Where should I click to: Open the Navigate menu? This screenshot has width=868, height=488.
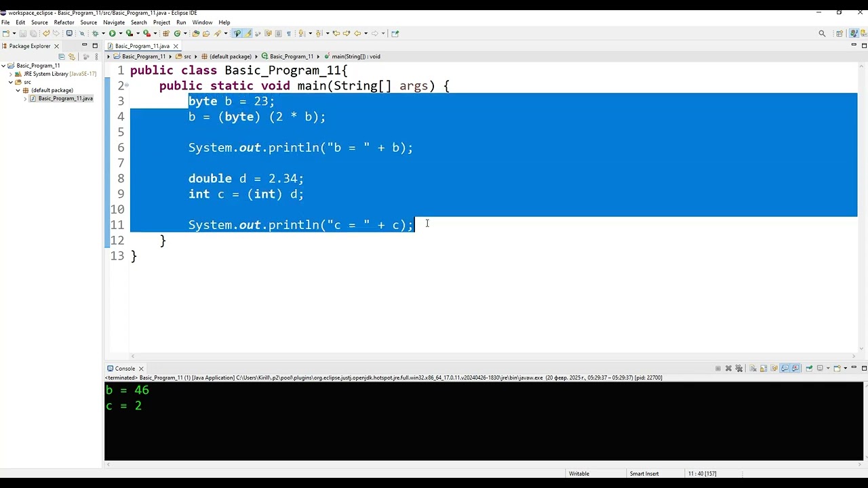[x=114, y=22]
